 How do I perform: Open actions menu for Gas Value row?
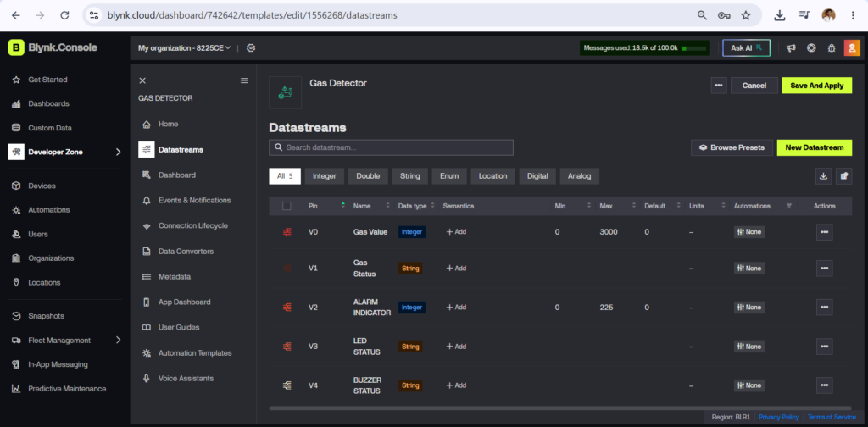click(824, 232)
